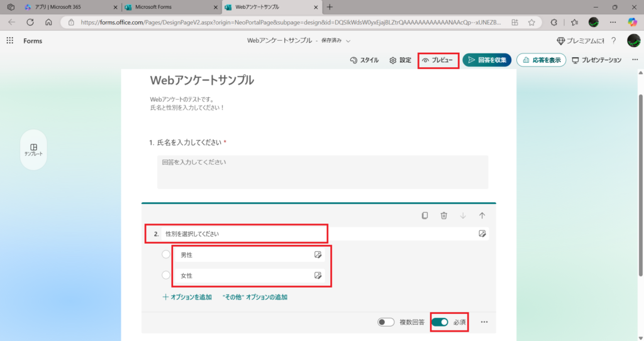Click the copy question icon
This screenshot has height=341, width=644.
point(425,215)
